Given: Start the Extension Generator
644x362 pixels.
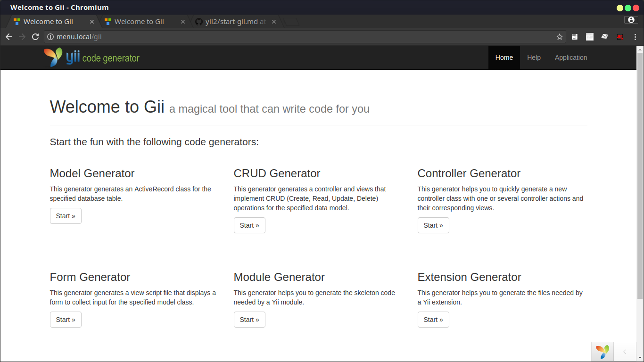Looking at the screenshot, I should (x=433, y=320).
